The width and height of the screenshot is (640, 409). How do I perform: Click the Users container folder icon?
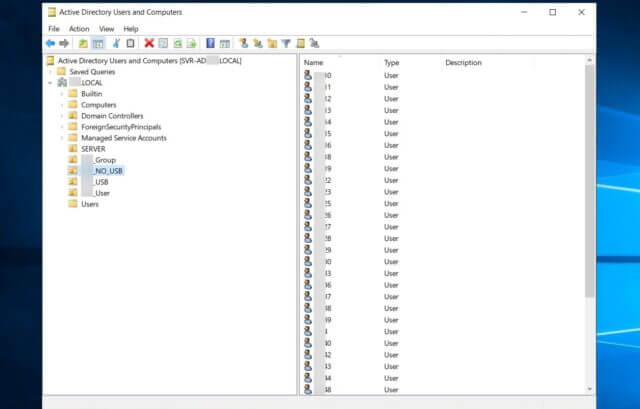[73, 204]
